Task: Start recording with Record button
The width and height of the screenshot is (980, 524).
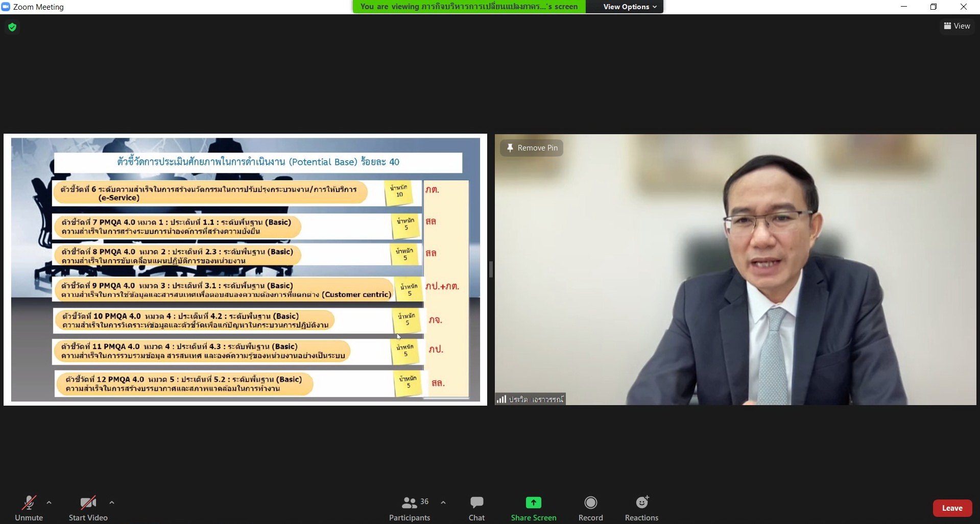Action: tap(591, 508)
